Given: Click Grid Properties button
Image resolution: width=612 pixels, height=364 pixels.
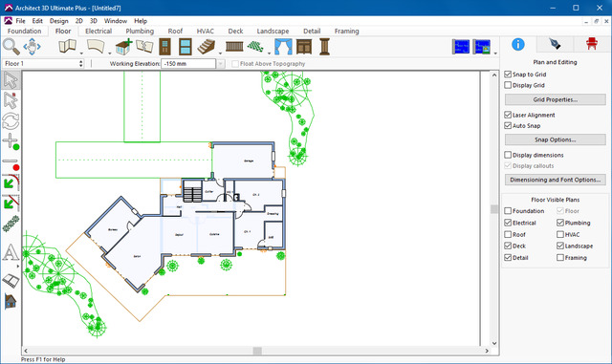Looking at the screenshot, I should point(555,99).
